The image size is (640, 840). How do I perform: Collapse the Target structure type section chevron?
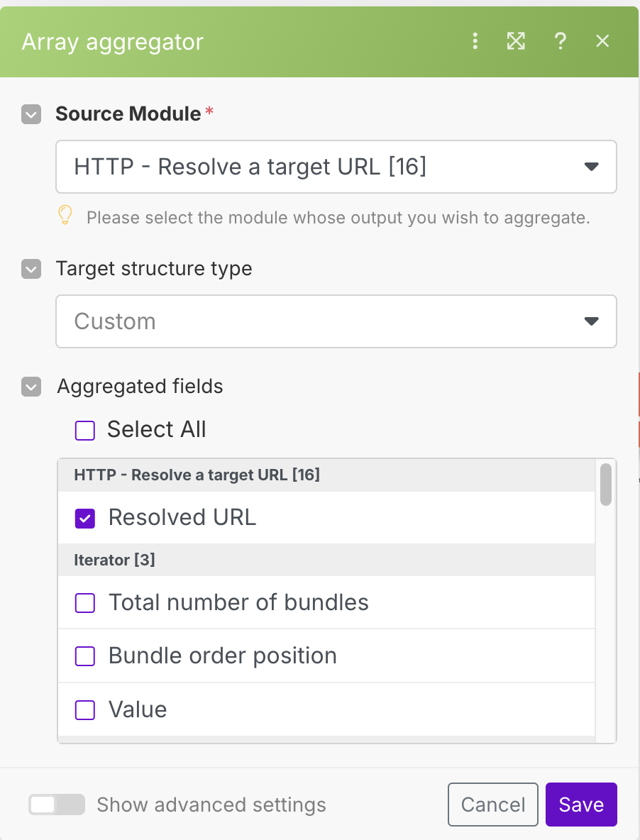pos(31,270)
